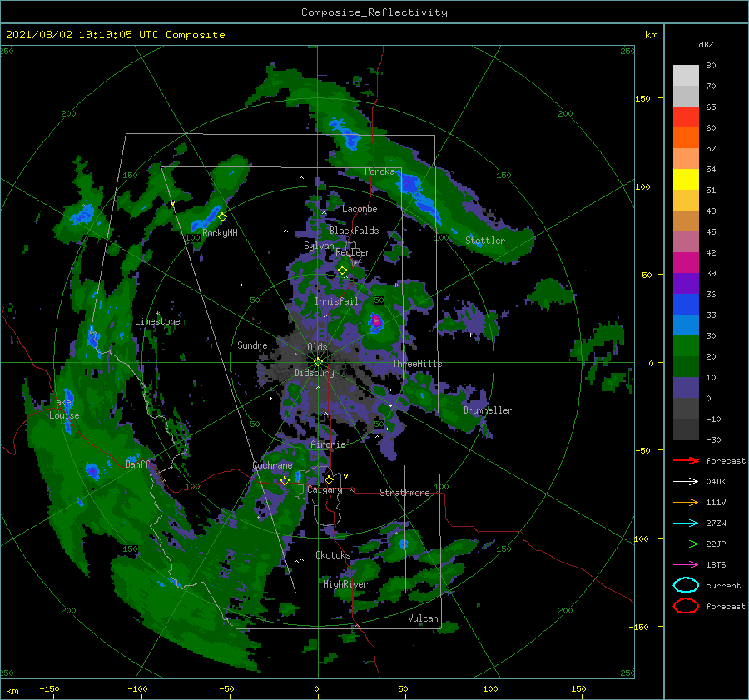Screen dimensions: 749x700
Task: Click the red forecast arrow in legend
Action: pyautogui.click(x=686, y=460)
